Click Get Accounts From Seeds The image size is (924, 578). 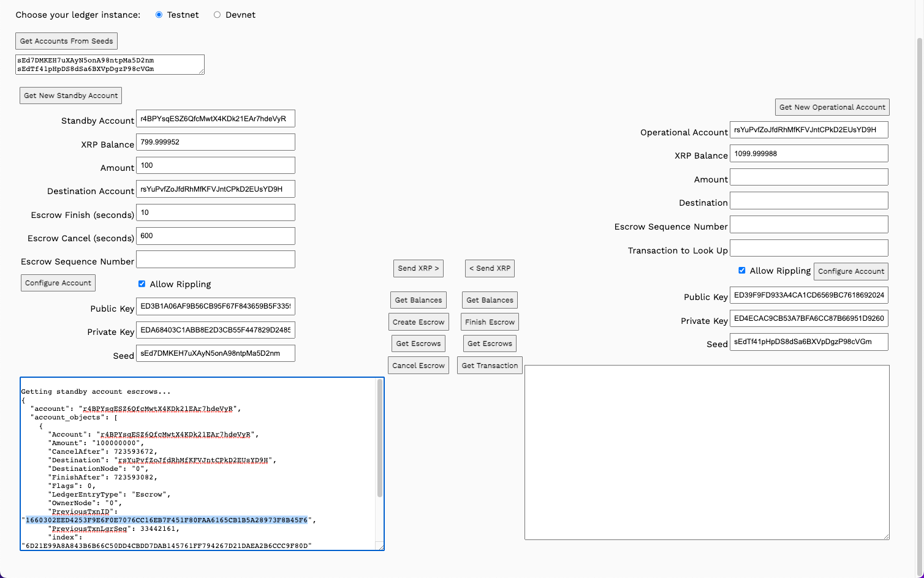(66, 40)
